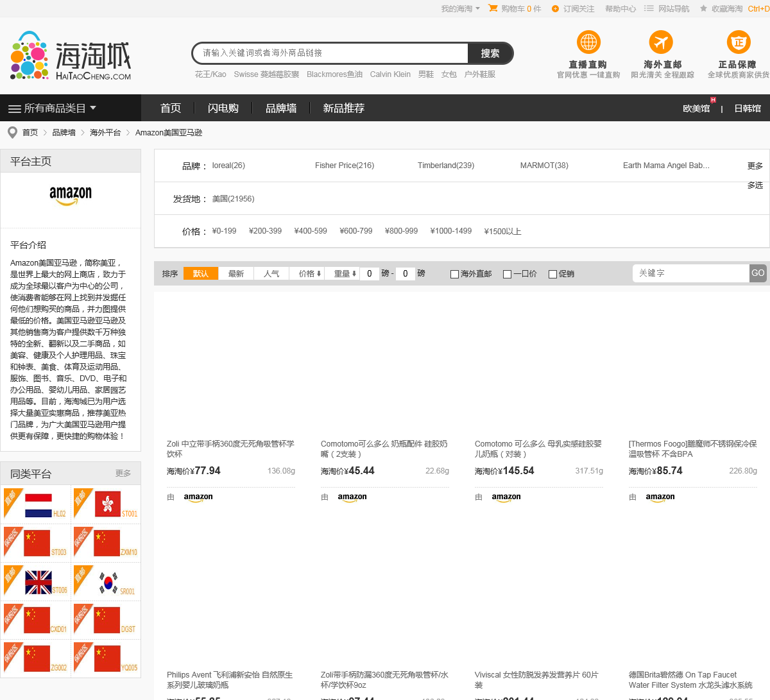Filter by brand loreal(26)
Screen dimensions: 770x700
coord(228,166)
